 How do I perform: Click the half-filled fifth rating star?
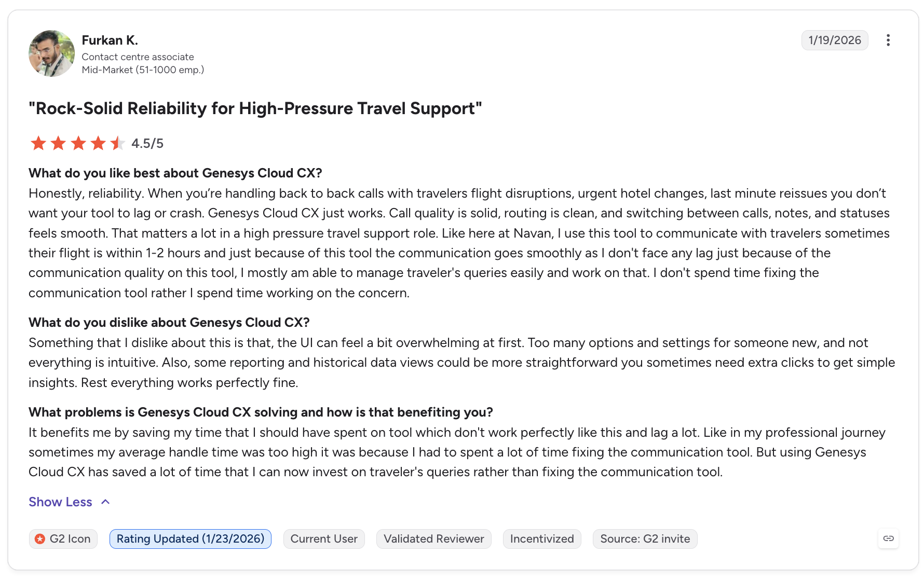(x=118, y=143)
